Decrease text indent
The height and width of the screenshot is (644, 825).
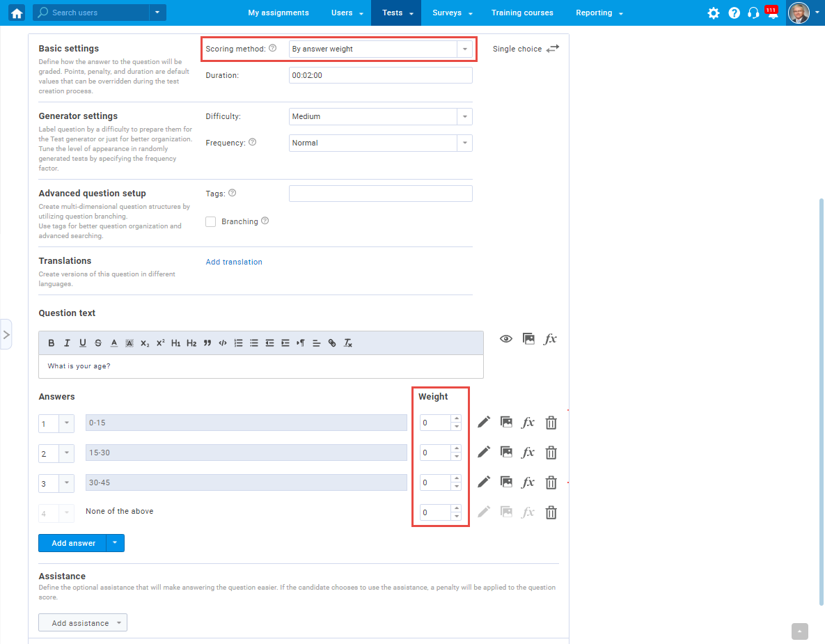(269, 343)
